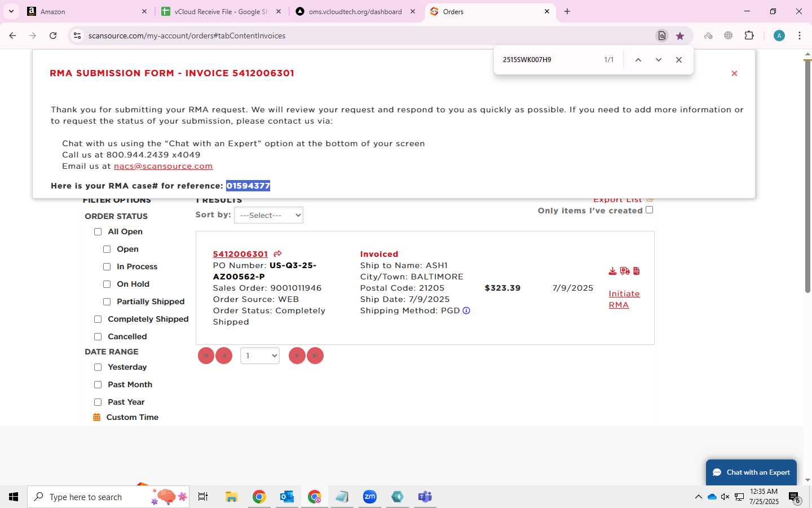Open Microsoft Teams from taskbar
Viewport: 812px width, 508px height.
(425, 497)
